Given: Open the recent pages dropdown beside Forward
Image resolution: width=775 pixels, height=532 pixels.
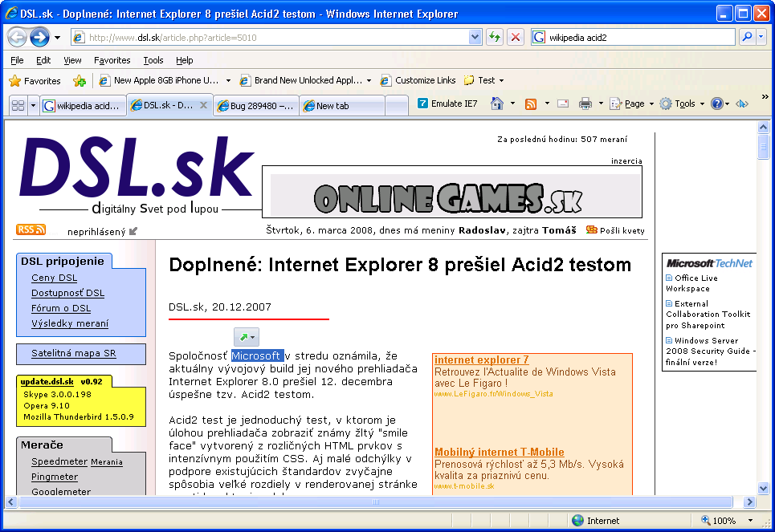Looking at the screenshot, I should [57, 38].
